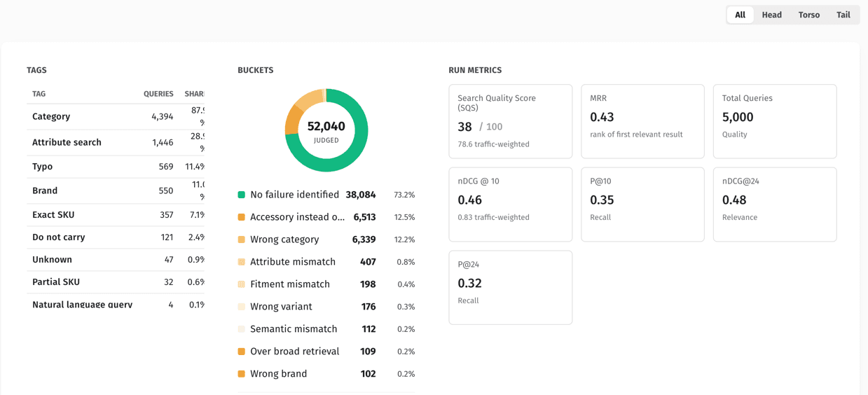The image size is (868, 395).
Task: Open the P@10 metric card
Action: point(642,205)
